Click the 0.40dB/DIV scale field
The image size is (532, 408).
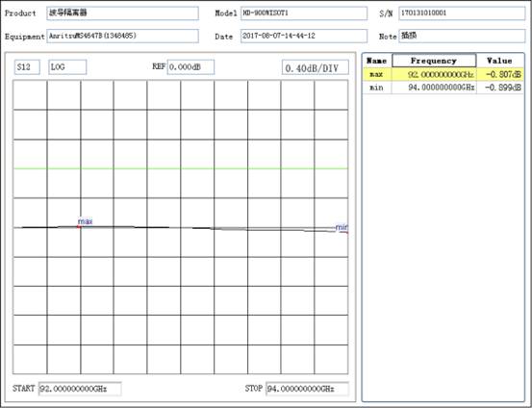pos(316,67)
